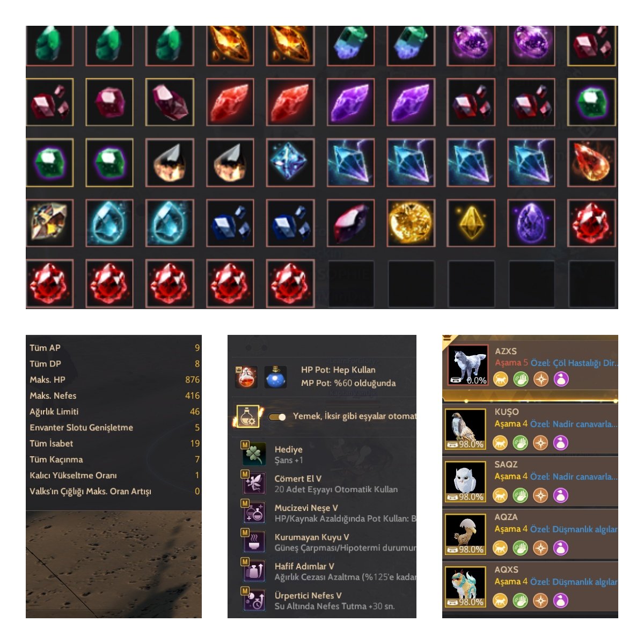Image resolution: width=644 pixels, height=644 pixels.
Task: Select the Kurumayan Kuyu V skill icon
Action: [x=253, y=541]
